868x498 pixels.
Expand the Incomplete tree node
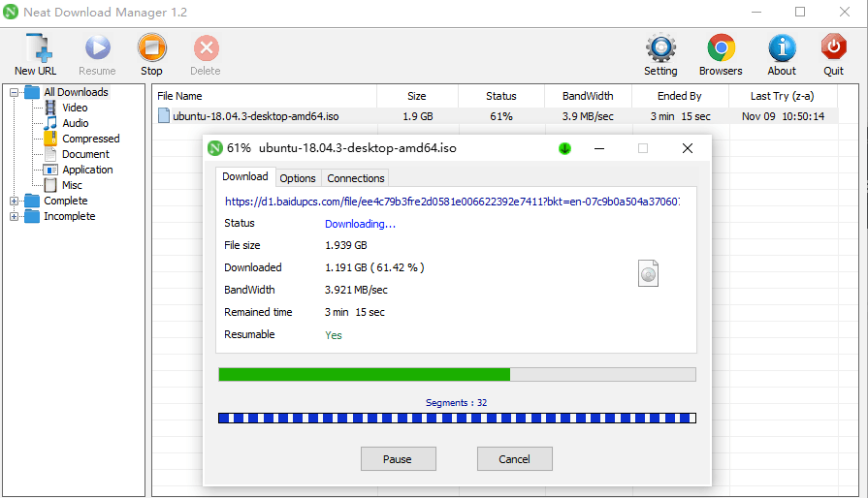[x=14, y=216]
